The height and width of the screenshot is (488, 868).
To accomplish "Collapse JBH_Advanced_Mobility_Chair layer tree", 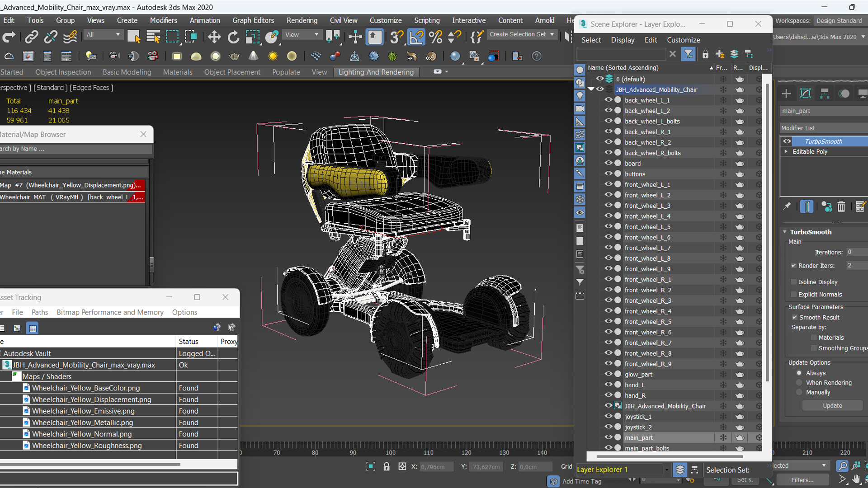I will [x=591, y=89].
